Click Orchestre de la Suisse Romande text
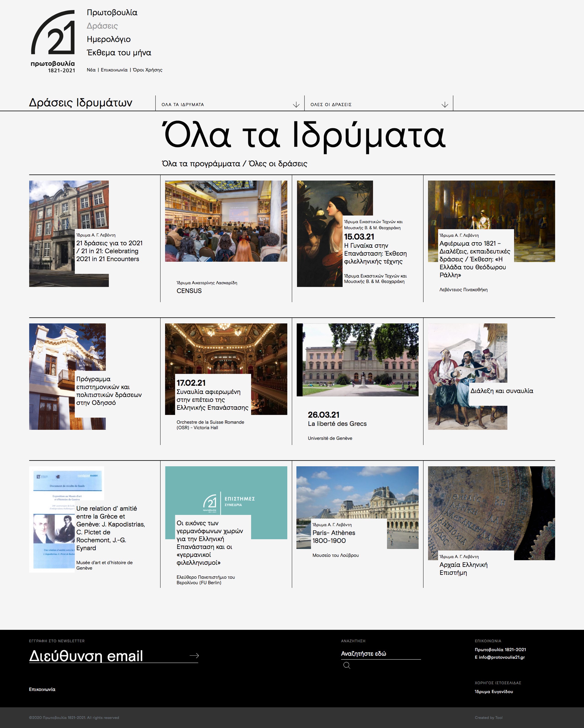This screenshot has height=728, width=584. click(x=210, y=425)
